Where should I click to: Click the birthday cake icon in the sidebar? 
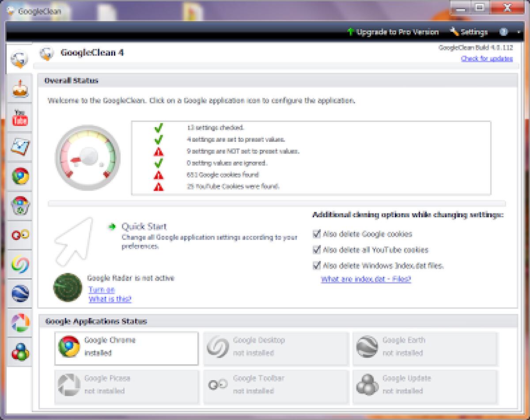[x=19, y=88]
